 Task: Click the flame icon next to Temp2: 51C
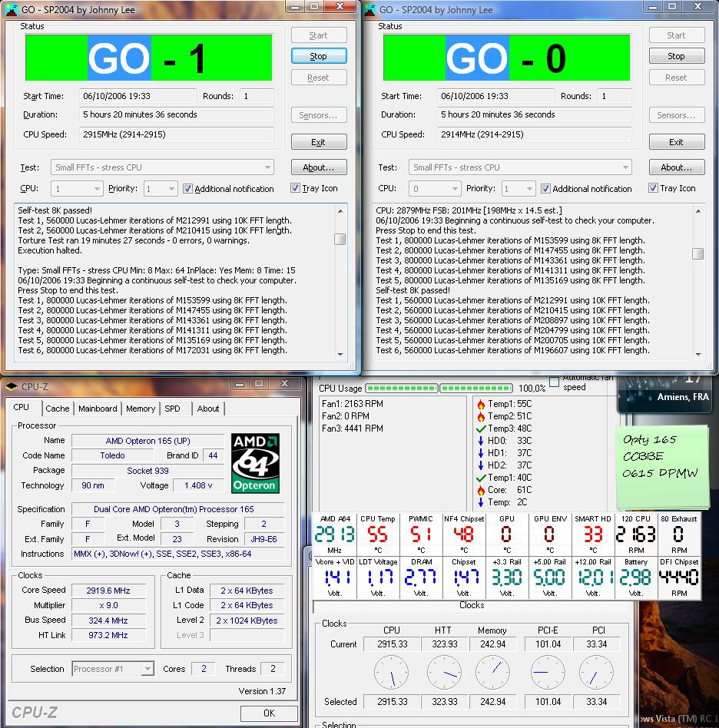[x=481, y=416]
